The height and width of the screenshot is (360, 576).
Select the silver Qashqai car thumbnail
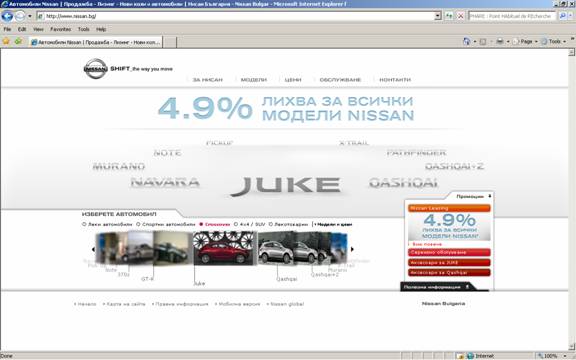(276, 248)
